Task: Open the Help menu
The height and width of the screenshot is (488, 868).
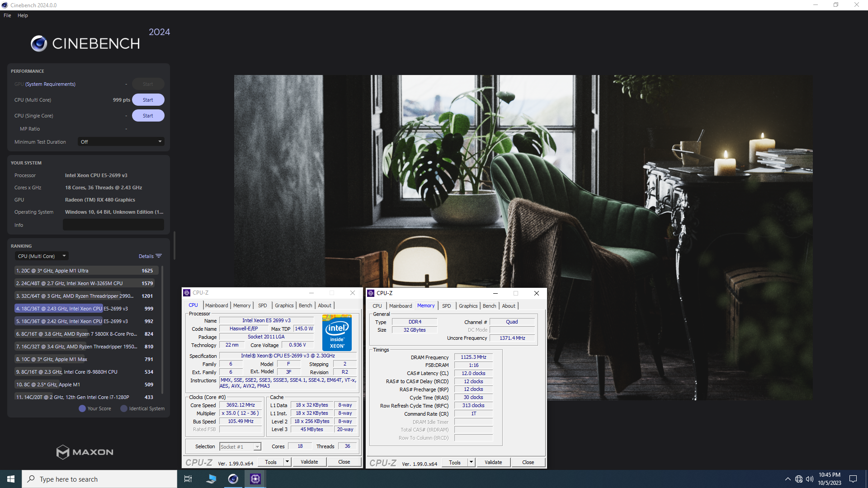Action: [x=23, y=15]
